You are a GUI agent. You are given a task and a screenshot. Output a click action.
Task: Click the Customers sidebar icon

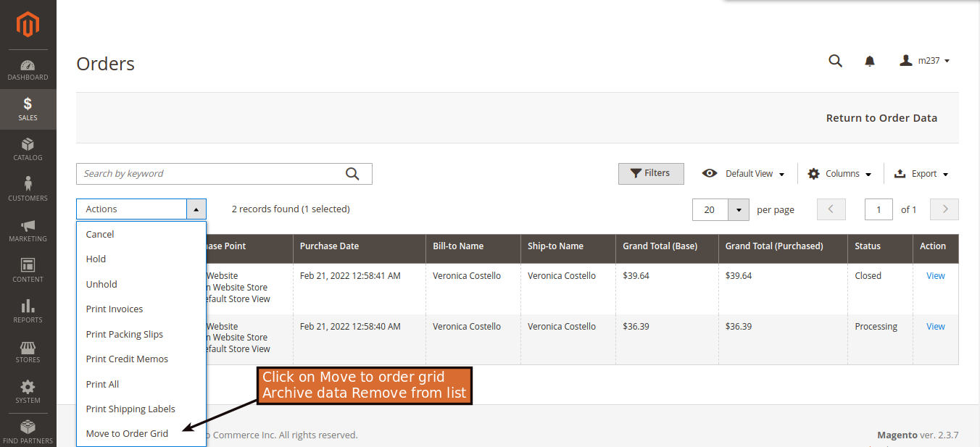pyautogui.click(x=28, y=188)
